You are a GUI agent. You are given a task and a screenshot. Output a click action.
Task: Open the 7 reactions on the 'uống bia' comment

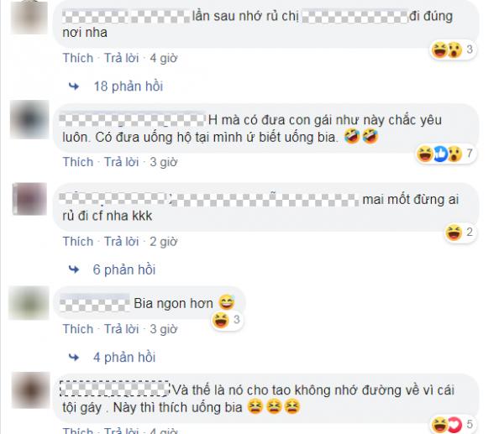tap(446, 154)
